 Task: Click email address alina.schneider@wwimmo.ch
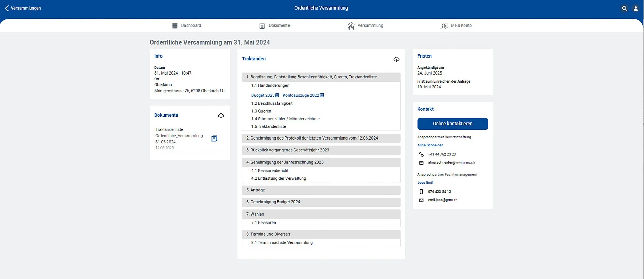click(x=451, y=162)
